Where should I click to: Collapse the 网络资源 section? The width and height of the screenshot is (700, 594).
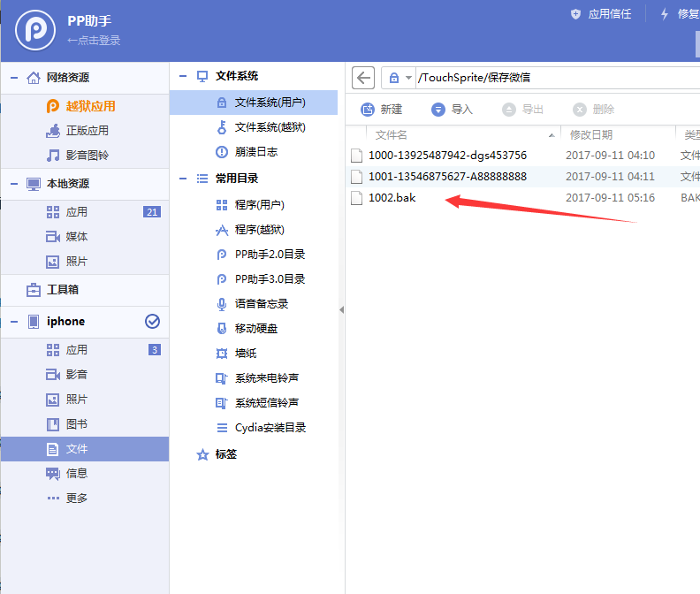[x=14, y=78]
